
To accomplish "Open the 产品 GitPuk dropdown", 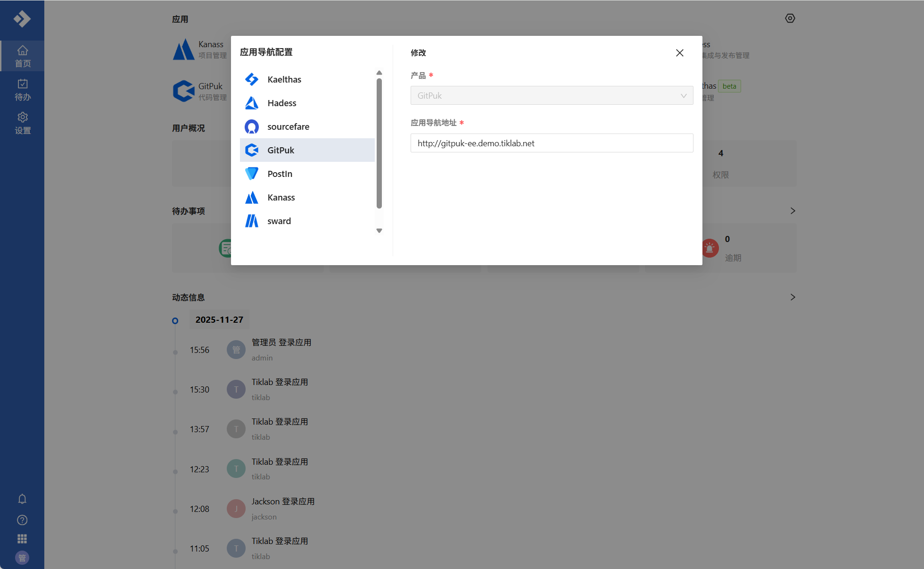I will [552, 95].
